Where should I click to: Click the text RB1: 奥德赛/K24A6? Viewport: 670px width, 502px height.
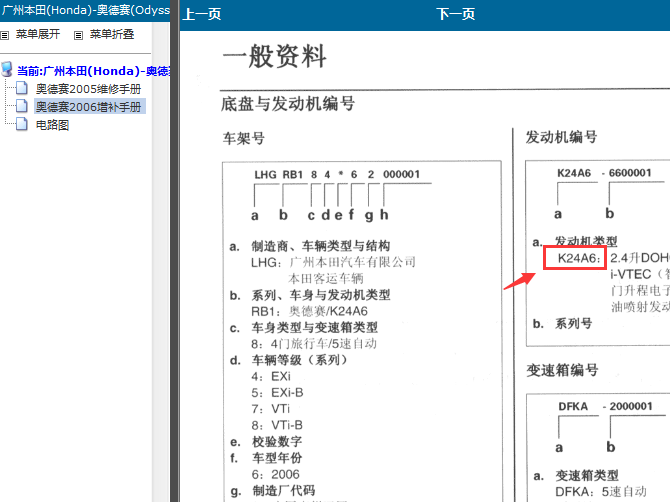tap(309, 311)
